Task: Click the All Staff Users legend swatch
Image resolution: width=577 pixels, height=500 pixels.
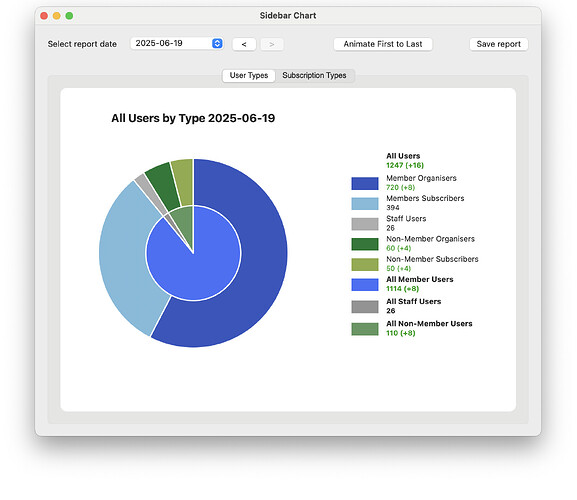Action: (x=365, y=306)
